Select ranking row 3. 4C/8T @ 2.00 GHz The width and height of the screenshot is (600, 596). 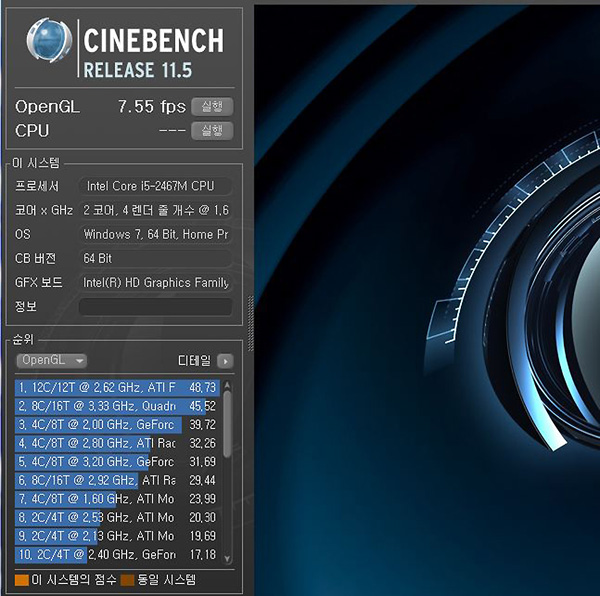coord(117,425)
